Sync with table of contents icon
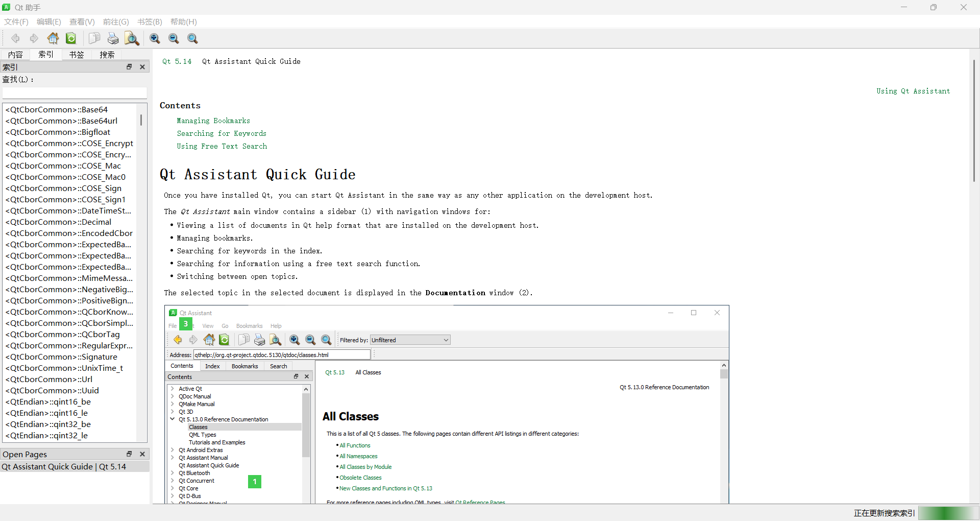The image size is (980, 521). coord(71,38)
